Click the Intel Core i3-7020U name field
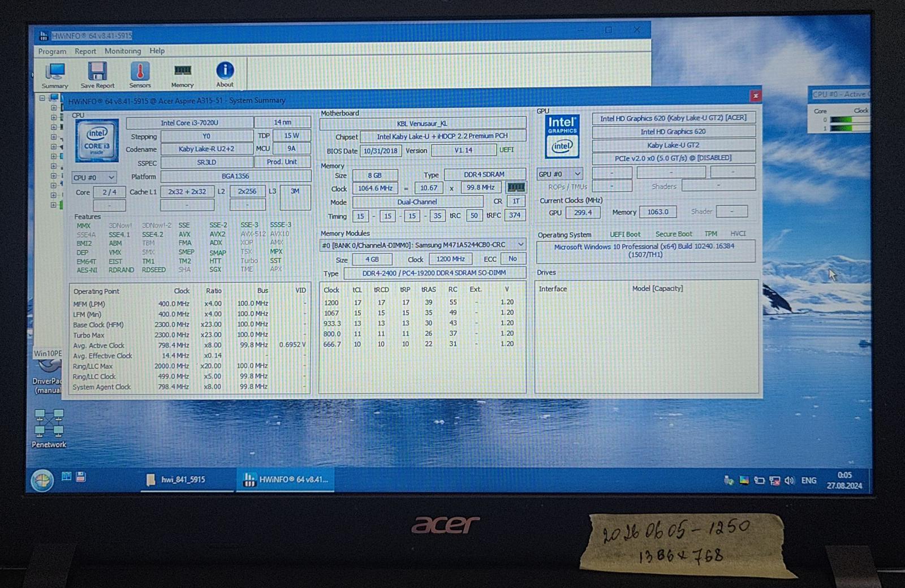The width and height of the screenshot is (905, 588). click(189, 123)
